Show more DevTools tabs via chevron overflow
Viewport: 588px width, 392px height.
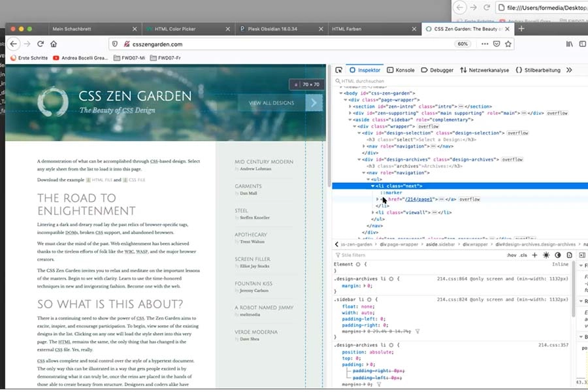point(569,70)
